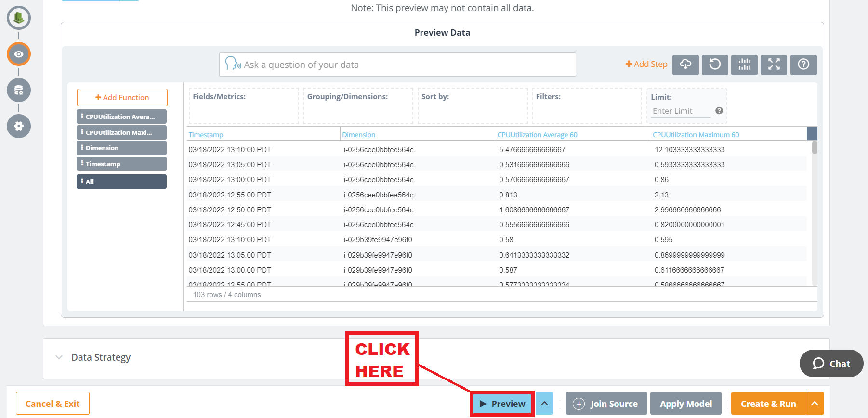Click the Add Function button
Viewport: 868px width, 418px height.
tap(122, 97)
